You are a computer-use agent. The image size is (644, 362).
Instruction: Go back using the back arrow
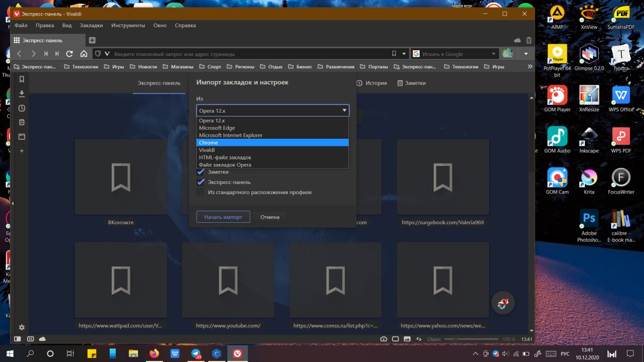point(19,54)
